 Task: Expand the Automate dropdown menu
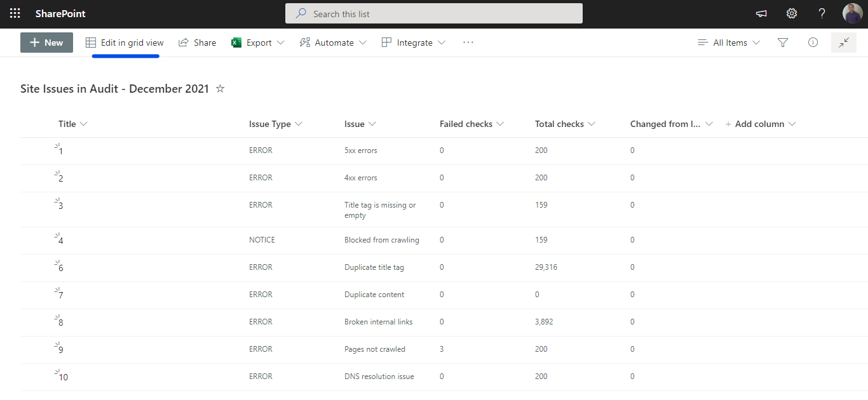(x=334, y=43)
